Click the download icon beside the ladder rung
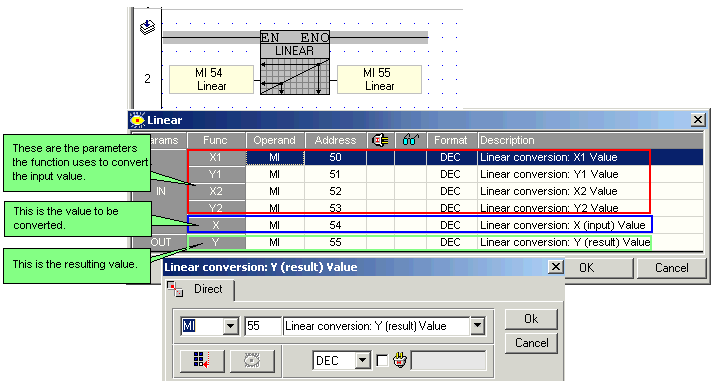This screenshot has height=384, width=715. tap(147, 27)
